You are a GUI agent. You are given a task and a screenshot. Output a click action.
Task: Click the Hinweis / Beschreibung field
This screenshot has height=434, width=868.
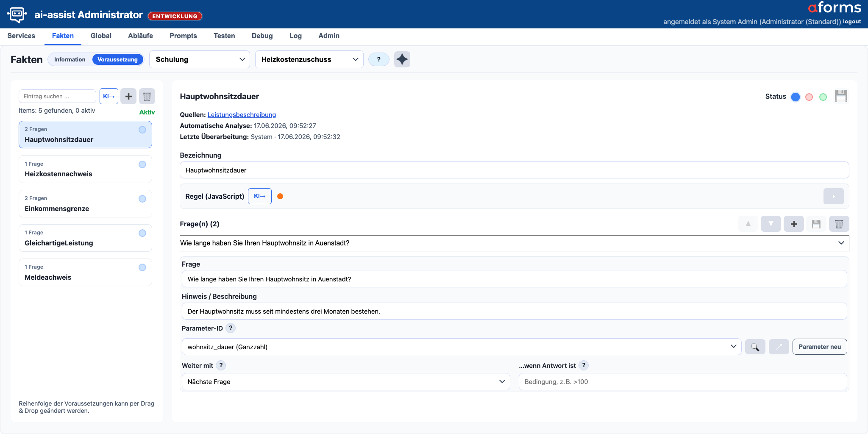point(515,311)
